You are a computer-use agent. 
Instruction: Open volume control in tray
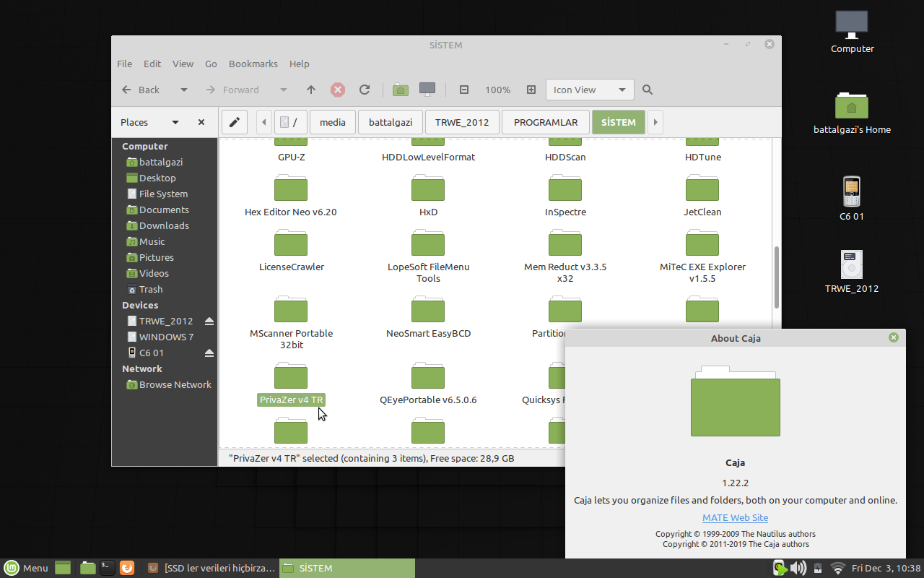tap(798, 568)
